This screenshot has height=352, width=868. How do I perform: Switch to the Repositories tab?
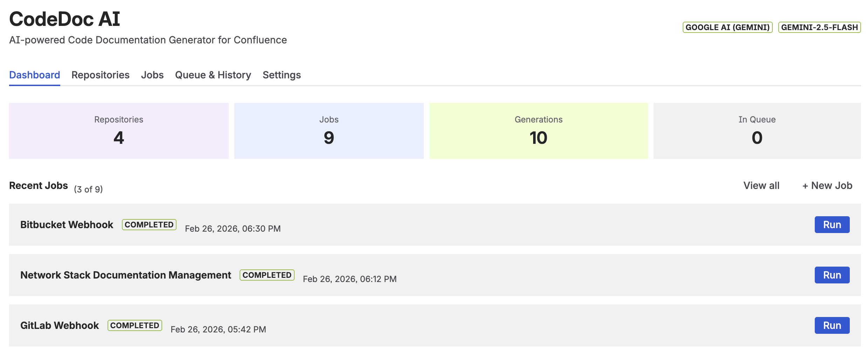coord(100,75)
